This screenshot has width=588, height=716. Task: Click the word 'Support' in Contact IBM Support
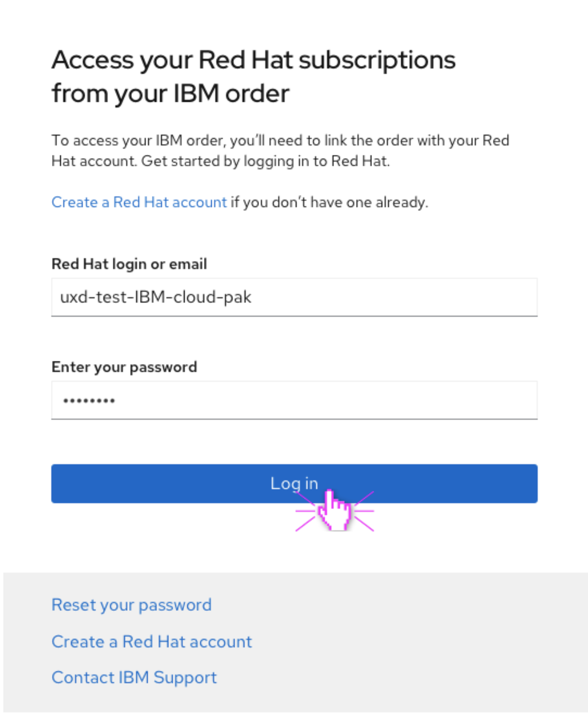[x=185, y=678]
